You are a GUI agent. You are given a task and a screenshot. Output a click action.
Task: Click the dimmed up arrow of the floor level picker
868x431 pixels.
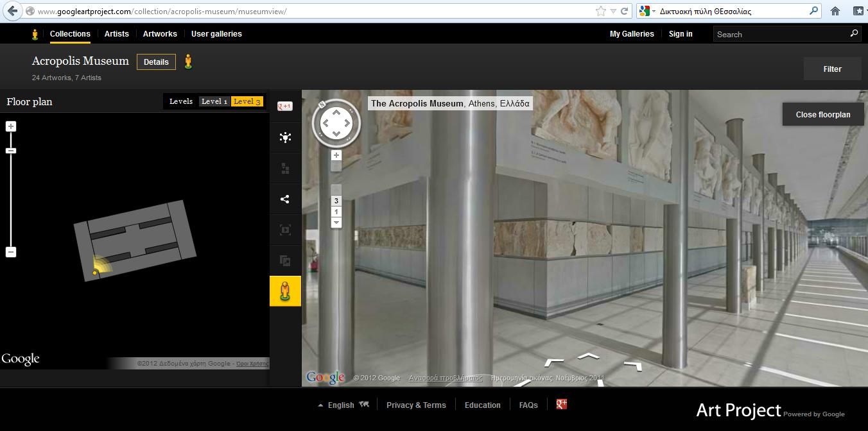336,190
